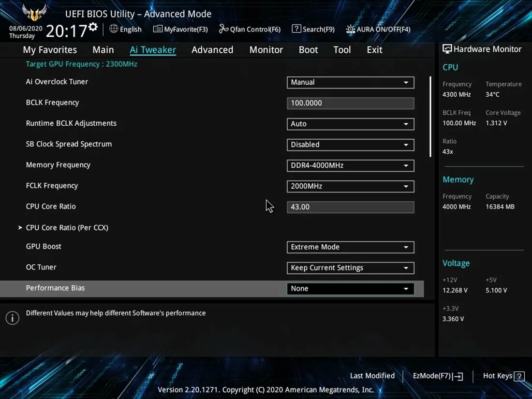
Task: Click the TUF logo emblem
Action: coord(34,13)
